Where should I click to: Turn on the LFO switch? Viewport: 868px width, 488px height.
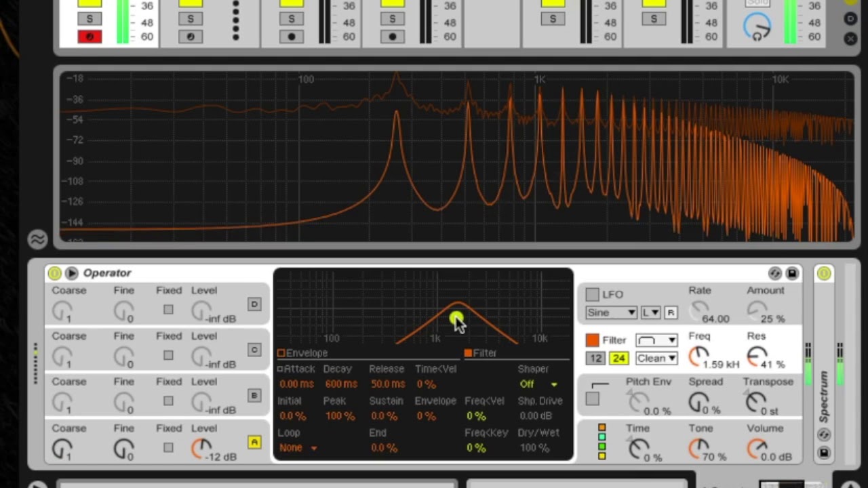pos(593,294)
